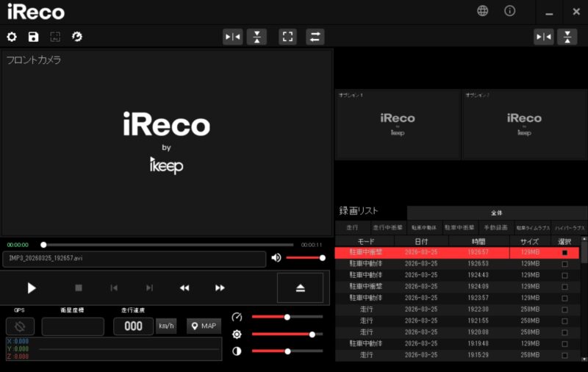Click the swap cameras arrows icon
The image size is (588, 372).
tap(315, 37)
